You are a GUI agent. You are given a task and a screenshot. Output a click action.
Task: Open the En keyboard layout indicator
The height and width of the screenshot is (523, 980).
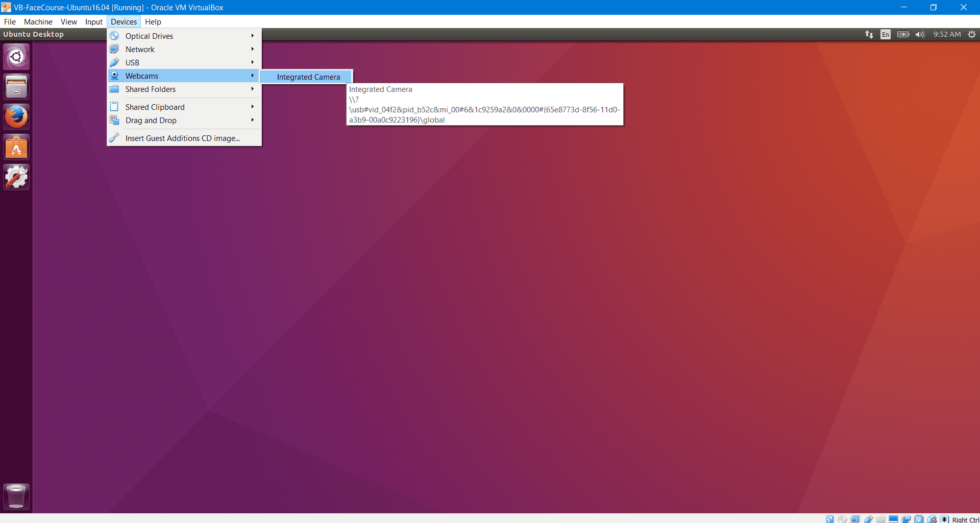coord(886,34)
